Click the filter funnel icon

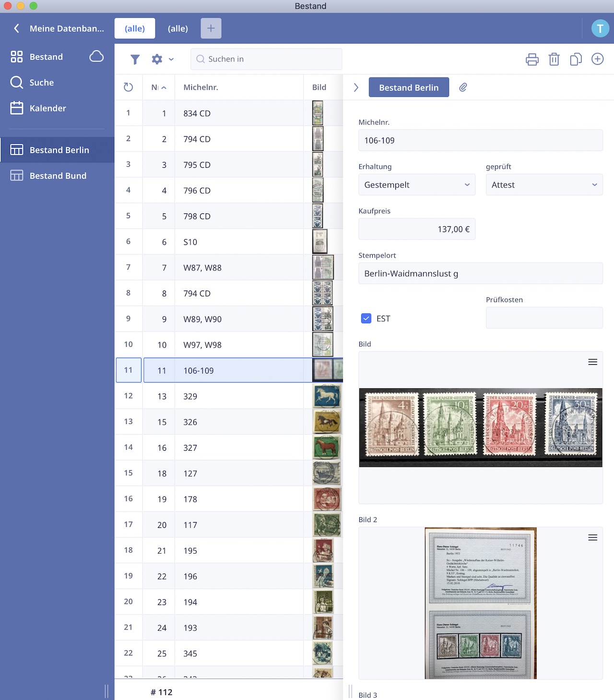click(135, 59)
